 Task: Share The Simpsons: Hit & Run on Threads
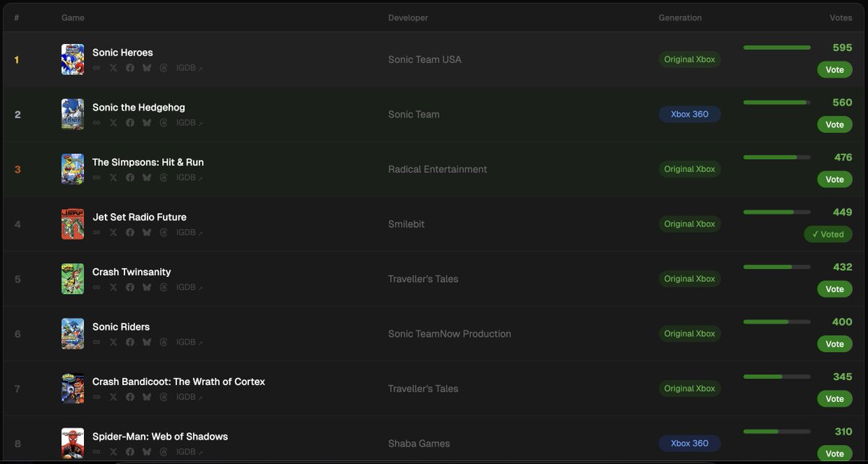(163, 178)
